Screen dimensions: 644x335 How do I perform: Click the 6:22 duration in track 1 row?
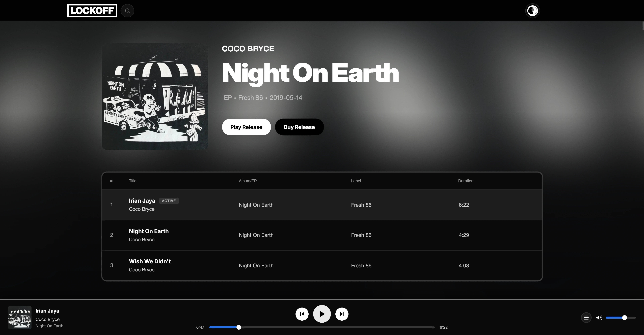464,205
